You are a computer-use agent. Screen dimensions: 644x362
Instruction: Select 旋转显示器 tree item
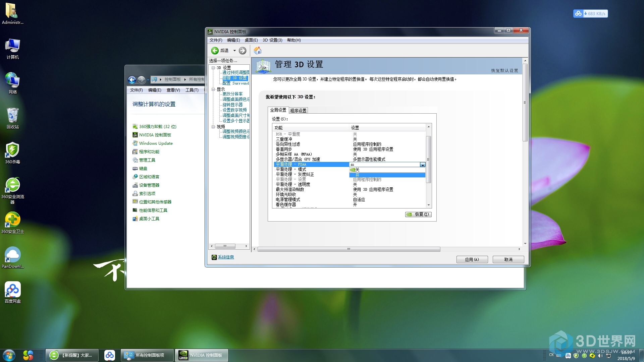coord(232,105)
